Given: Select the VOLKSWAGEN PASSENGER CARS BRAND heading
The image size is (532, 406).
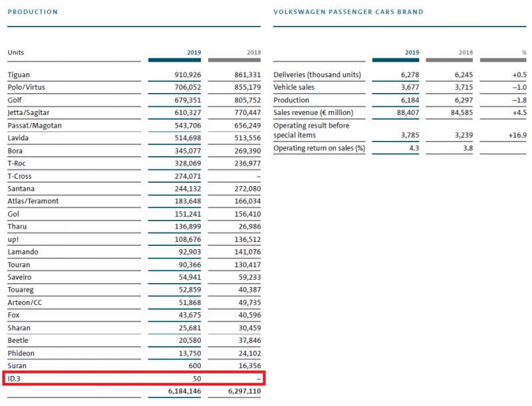Looking at the screenshot, I should pos(348,12).
